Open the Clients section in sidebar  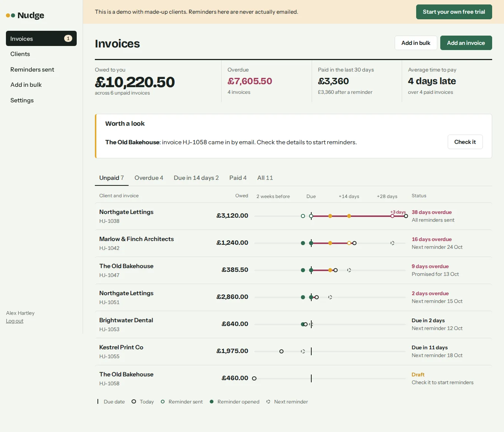[x=41, y=54]
